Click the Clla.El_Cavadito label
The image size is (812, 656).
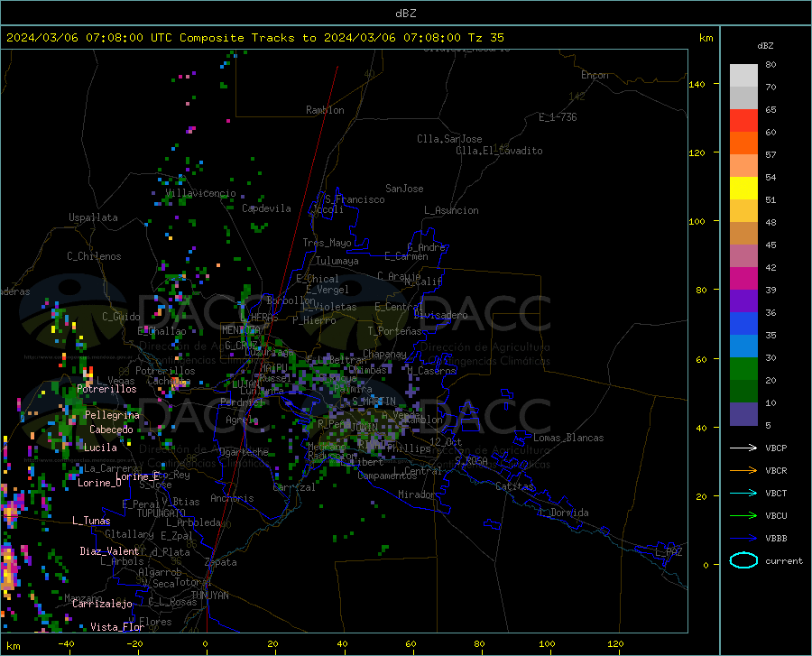[499, 151]
